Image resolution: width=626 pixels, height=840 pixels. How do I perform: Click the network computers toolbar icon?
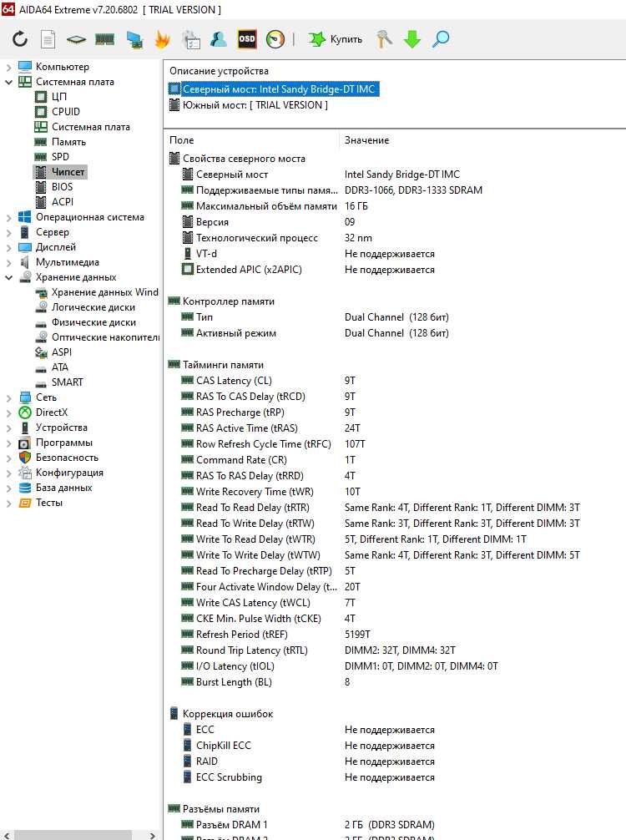pos(134,39)
